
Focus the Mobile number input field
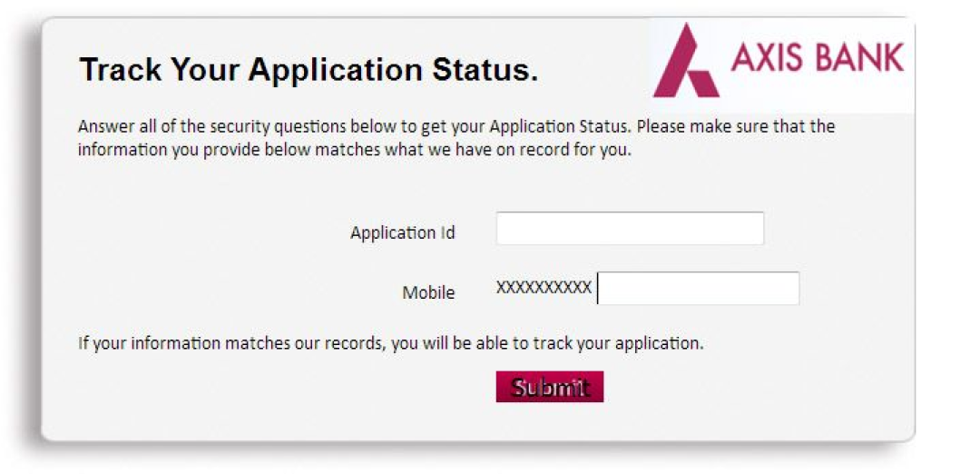[x=698, y=288]
